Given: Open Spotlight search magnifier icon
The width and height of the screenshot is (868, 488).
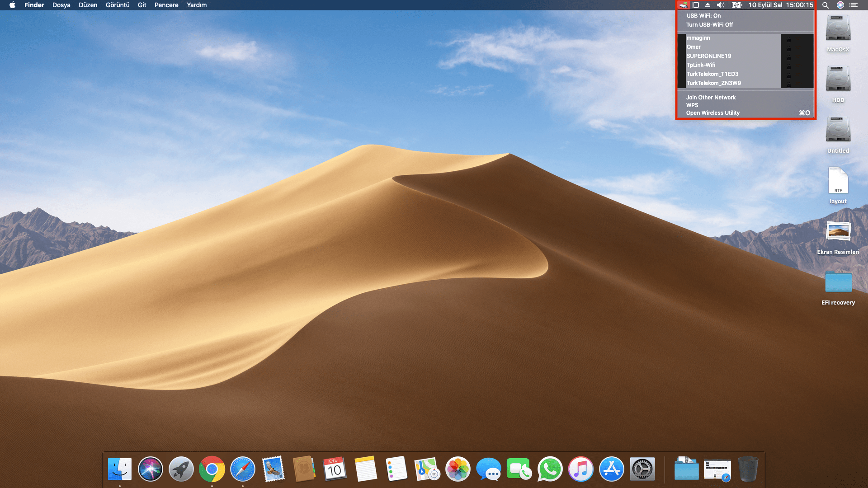Looking at the screenshot, I should click(x=825, y=5).
